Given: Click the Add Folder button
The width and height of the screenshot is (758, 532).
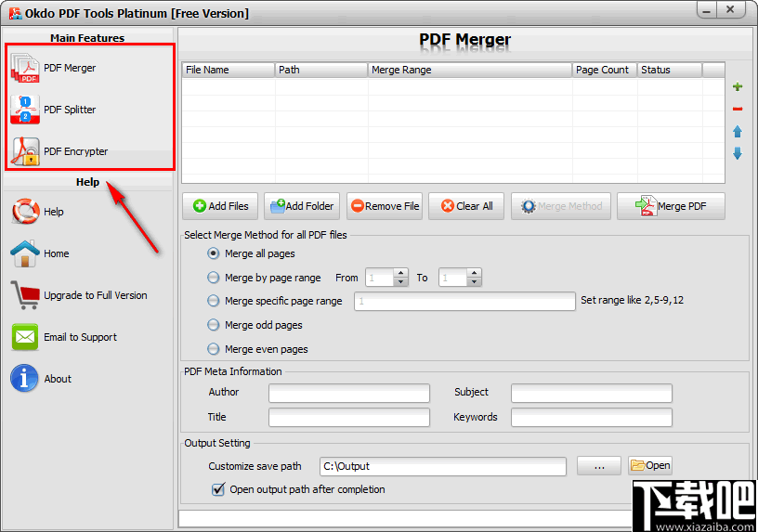Looking at the screenshot, I should pyautogui.click(x=302, y=206).
